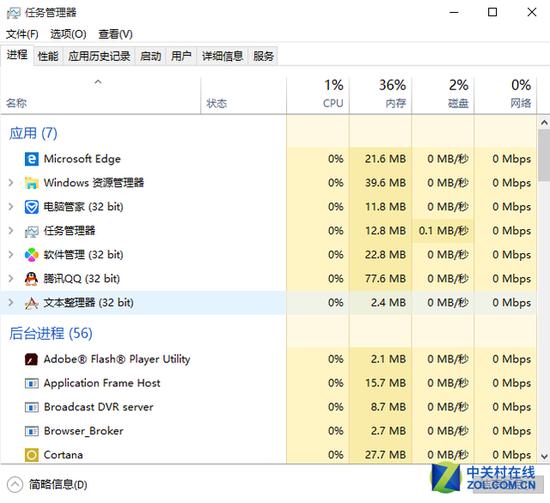Click the 文本整理器 icon
This screenshot has height=503, width=550.
point(32,303)
